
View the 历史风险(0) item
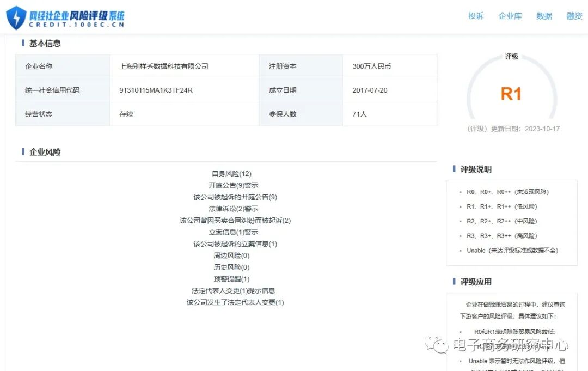coord(230,267)
